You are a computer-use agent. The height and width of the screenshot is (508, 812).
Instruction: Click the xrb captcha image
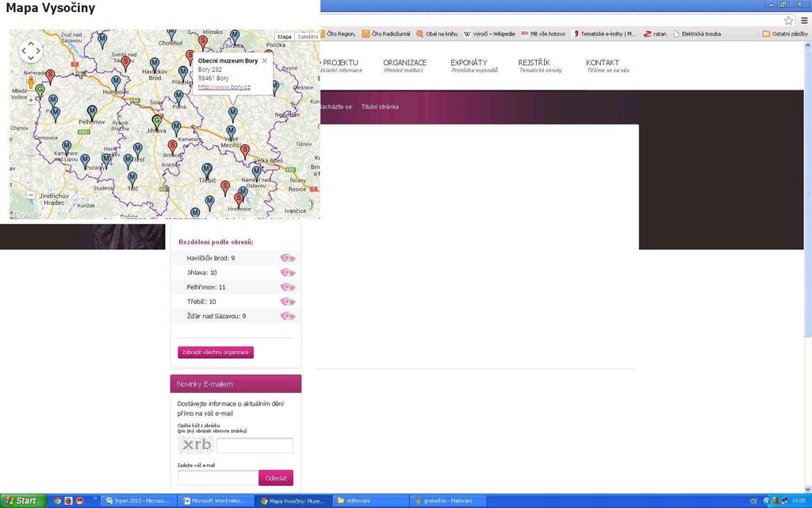pos(197,444)
